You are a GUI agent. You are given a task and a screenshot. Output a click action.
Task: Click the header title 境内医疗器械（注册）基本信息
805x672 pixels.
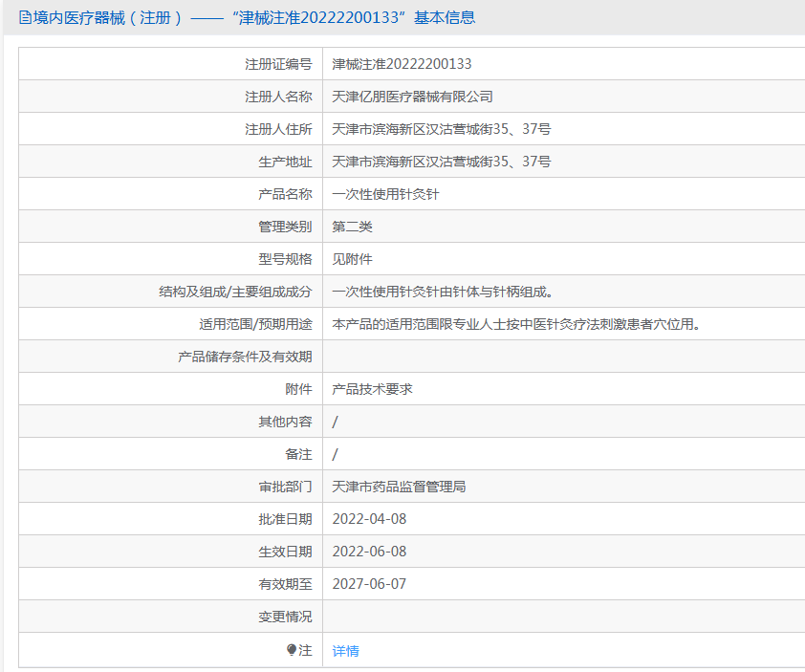pyautogui.click(x=254, y=17)
